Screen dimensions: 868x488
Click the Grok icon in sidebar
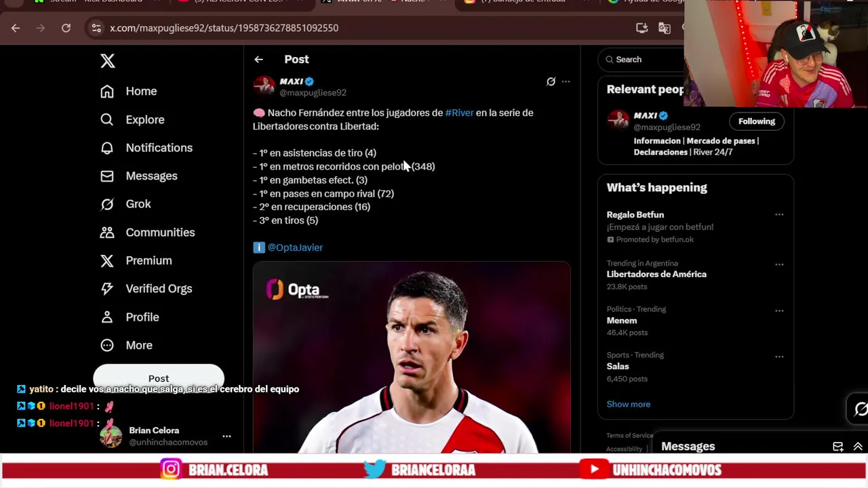click(107, 204)
